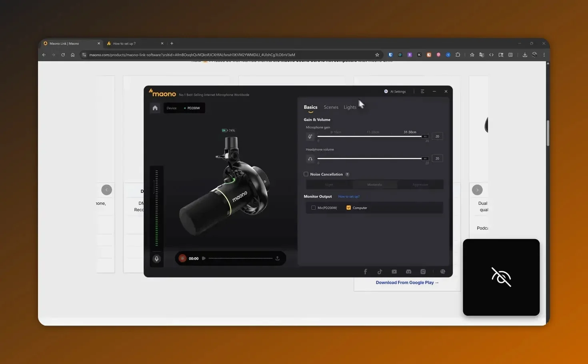588x364 pixels.
Task: Click the playback progress track
Action: coord(240,258)
